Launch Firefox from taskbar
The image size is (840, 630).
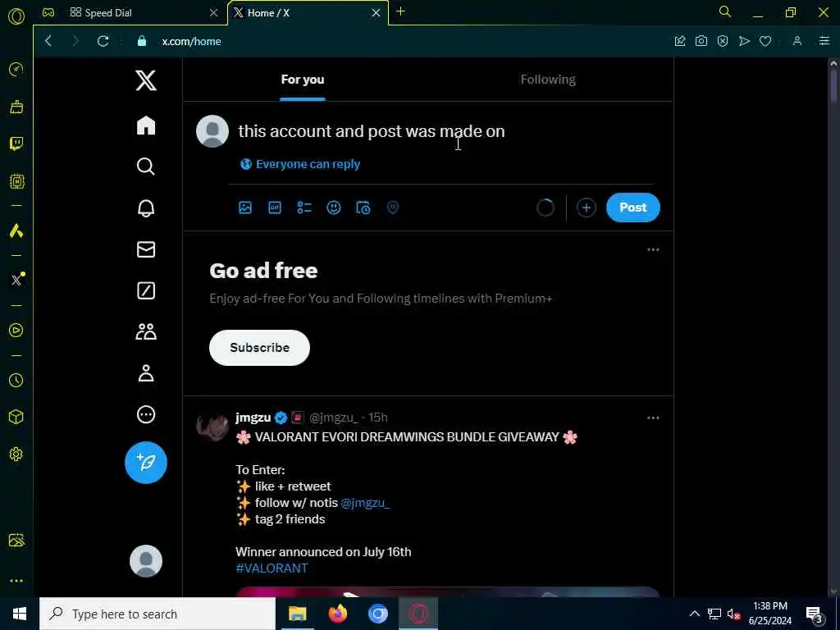(337, 614)
